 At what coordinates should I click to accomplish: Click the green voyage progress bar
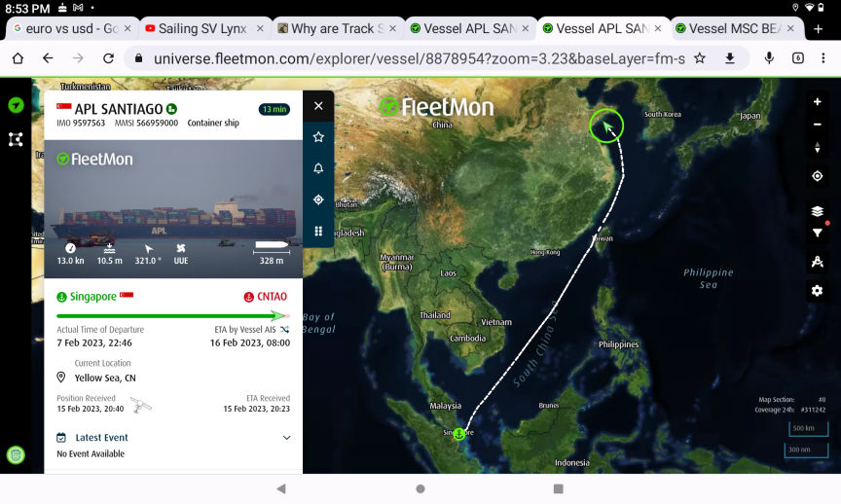pyautogui.click(x=165, y=315)
